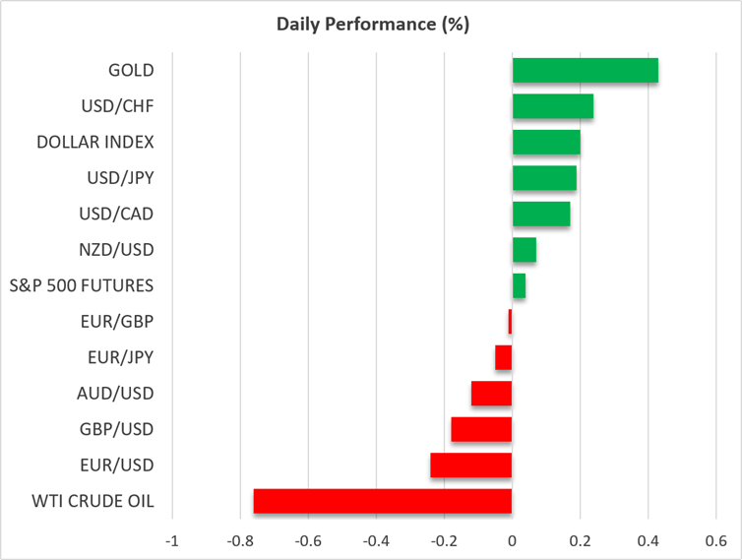Click the Daily Performance (%) chart title
Screen dimensions: 742x560
(373, 25)
